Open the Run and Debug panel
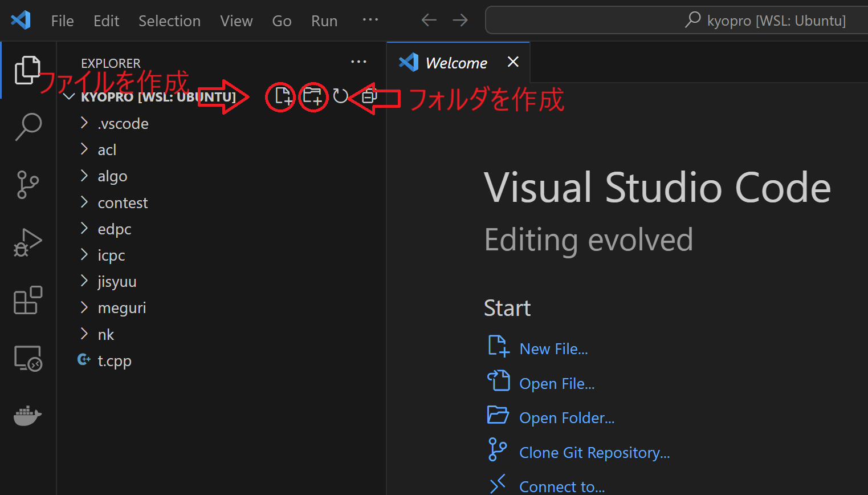The height and width of the screenshot is (495, 868). [x=28, y=242]
